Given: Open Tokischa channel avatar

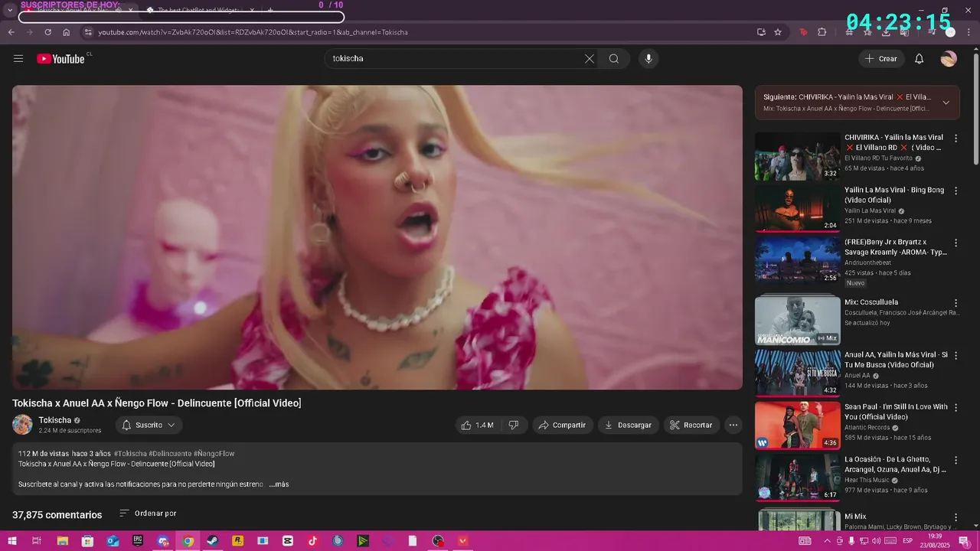Looking at the screenshot, I should [x=22, y=425].
